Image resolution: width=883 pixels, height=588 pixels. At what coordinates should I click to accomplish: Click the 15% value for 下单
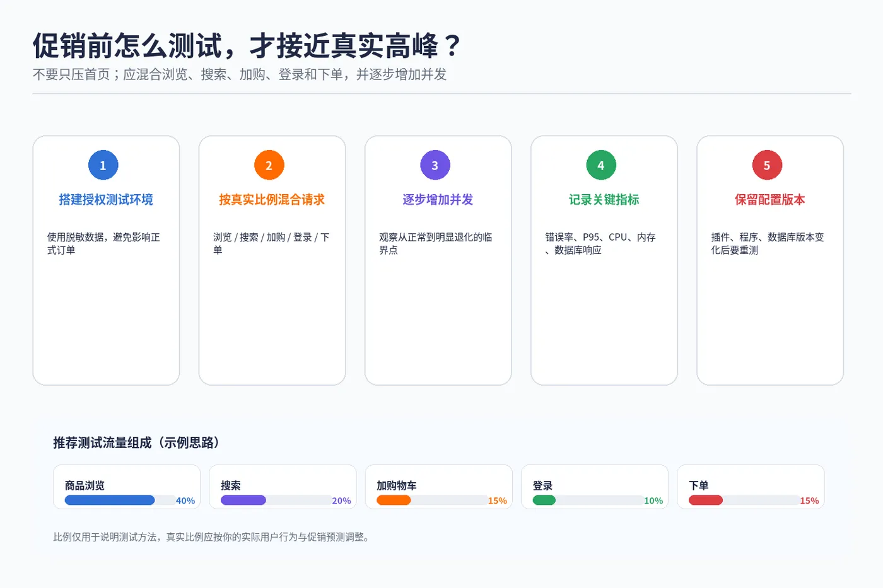pos(809,501)
